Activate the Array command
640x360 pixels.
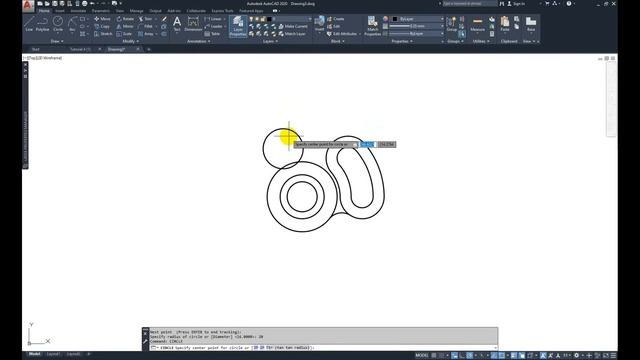click(146, 34)
